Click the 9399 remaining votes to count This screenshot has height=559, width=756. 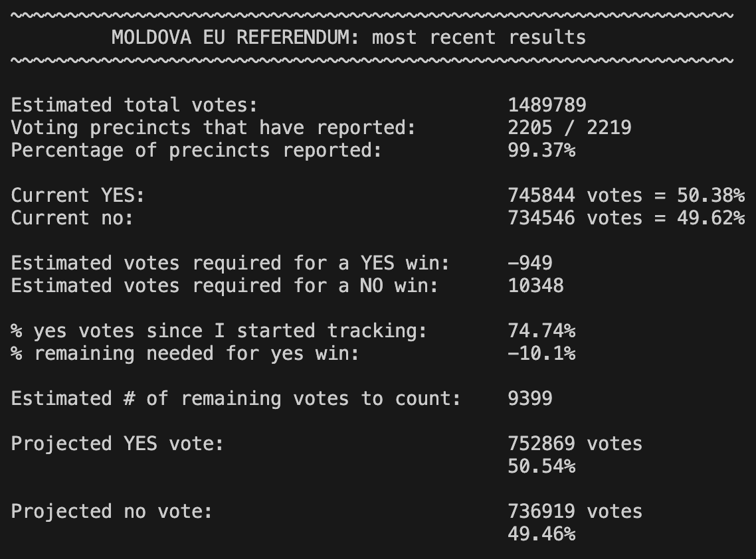point(530,398)
